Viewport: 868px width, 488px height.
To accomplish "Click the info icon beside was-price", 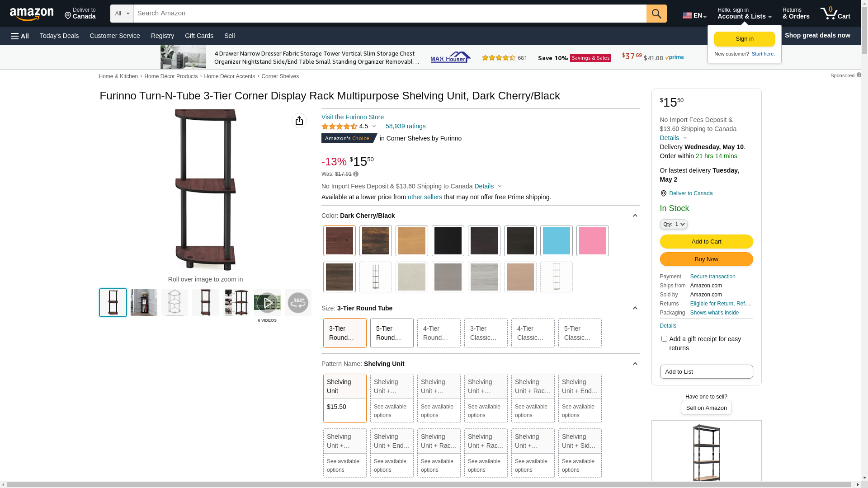I will tap(356, 174).
